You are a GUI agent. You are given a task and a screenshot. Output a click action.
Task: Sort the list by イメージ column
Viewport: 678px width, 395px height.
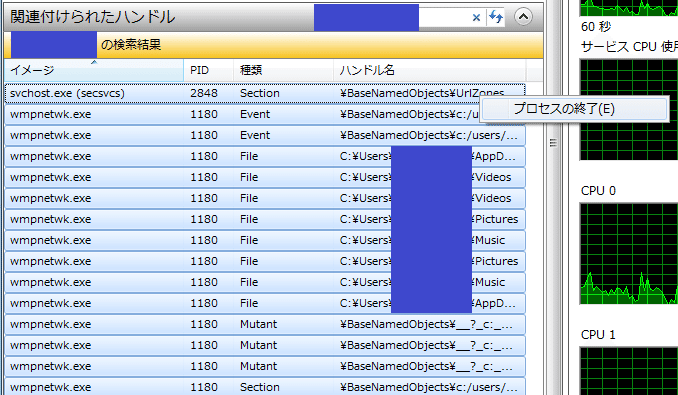(94, 70)
